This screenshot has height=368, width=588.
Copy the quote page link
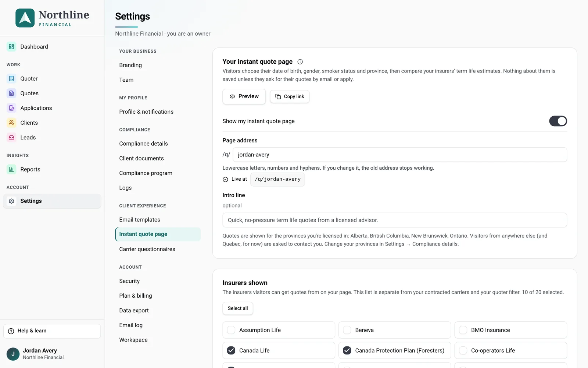pyautogui.click(x=290, y=96)
